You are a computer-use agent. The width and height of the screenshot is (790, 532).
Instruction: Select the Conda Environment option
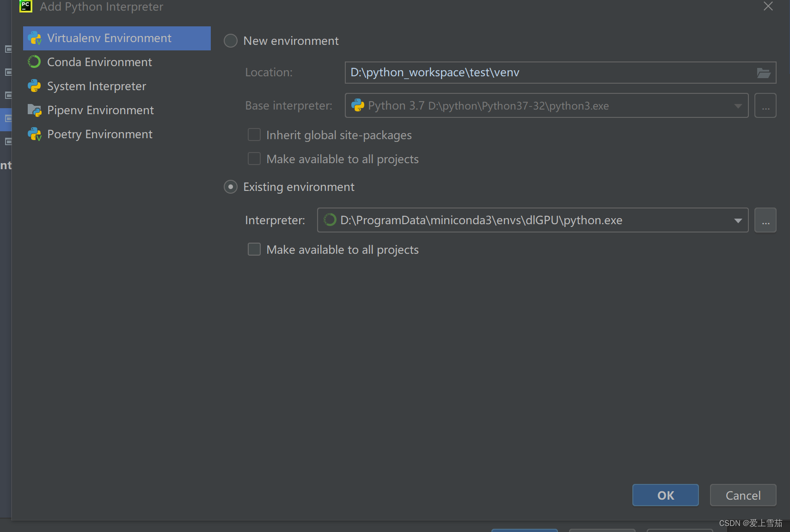point(99,61)
